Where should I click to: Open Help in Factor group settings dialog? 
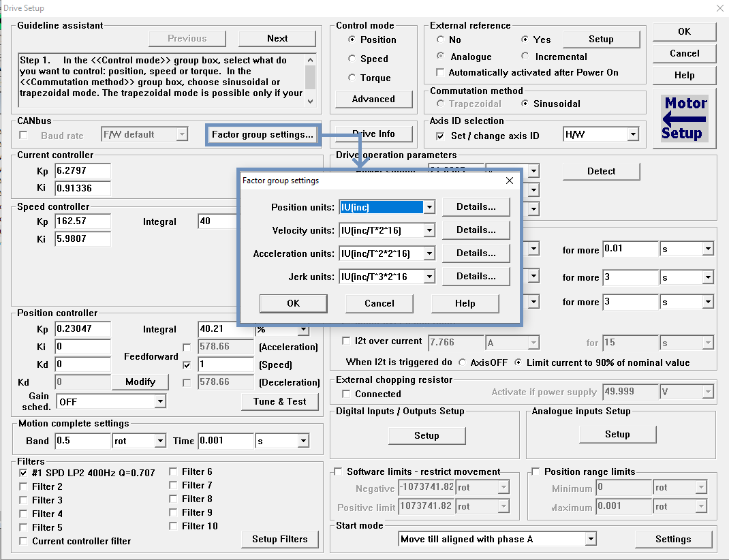click(x=465, y=303)
